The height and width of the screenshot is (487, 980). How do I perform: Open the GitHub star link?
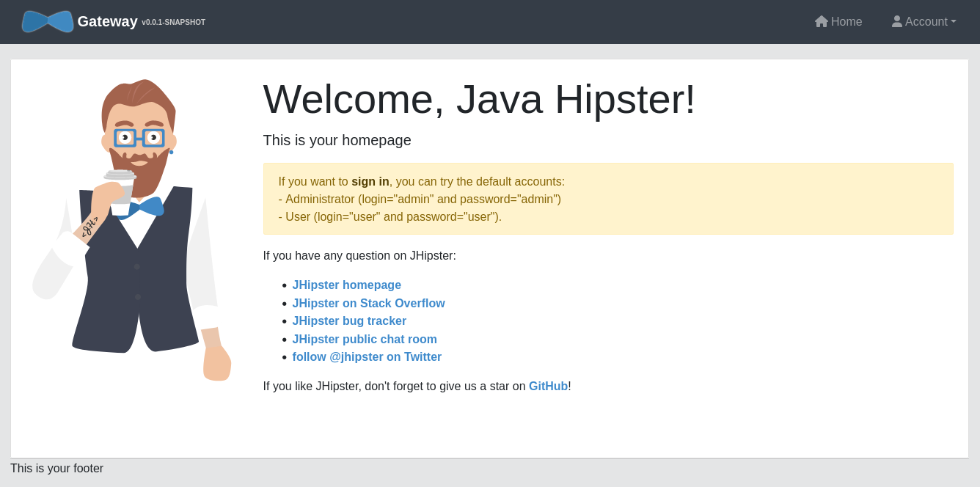pos(548,387)
